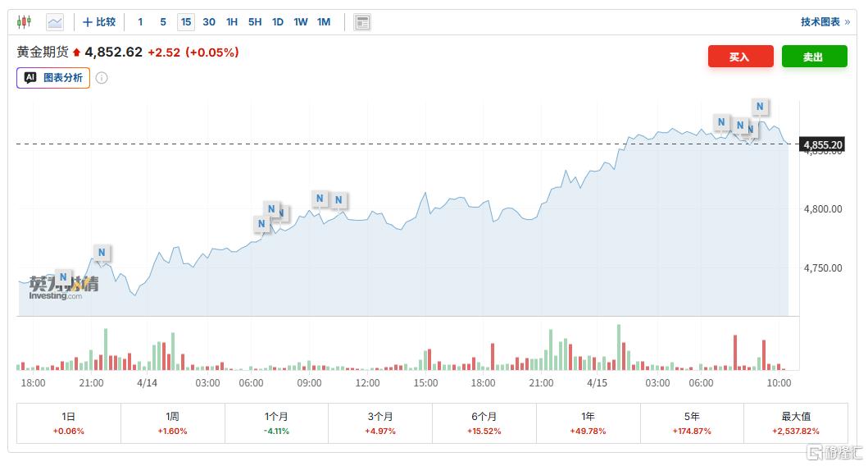
Task: Select the 最大值 range tab
Action: 795,423
